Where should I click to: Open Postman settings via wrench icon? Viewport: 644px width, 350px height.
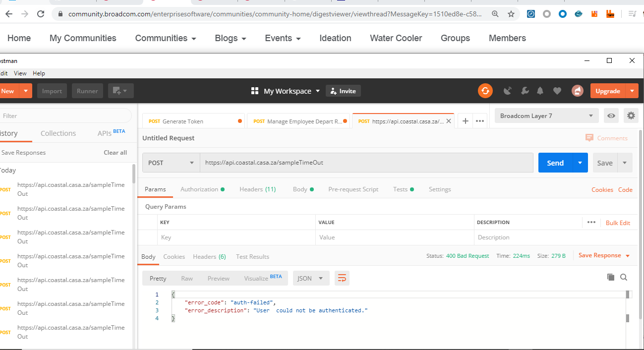click(525, 91)
